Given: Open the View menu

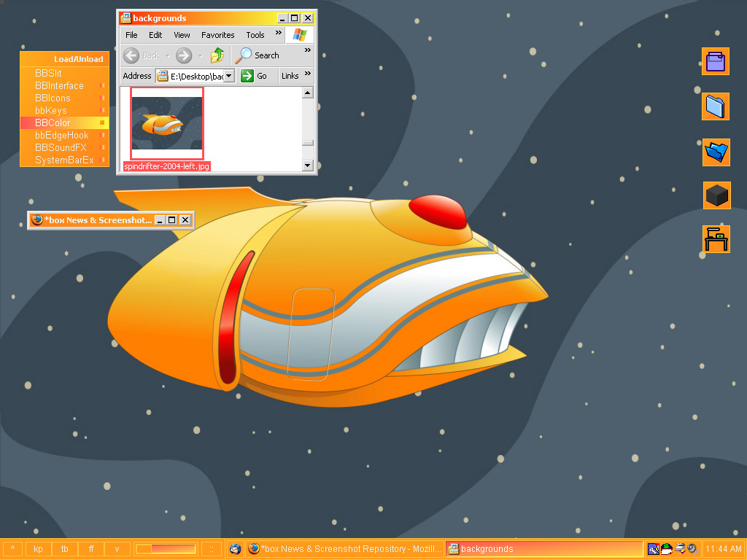Looking at the screenshot, I should click(182, 35).
